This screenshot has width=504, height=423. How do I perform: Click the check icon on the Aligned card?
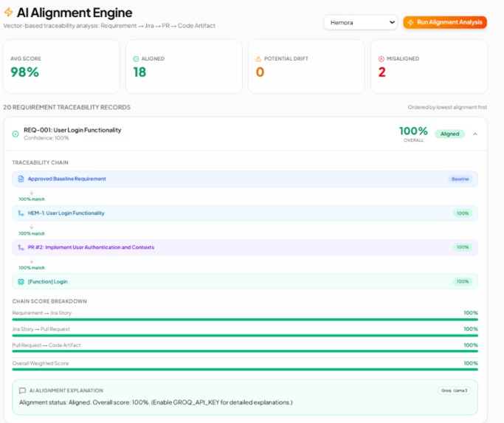pos(136,59)
